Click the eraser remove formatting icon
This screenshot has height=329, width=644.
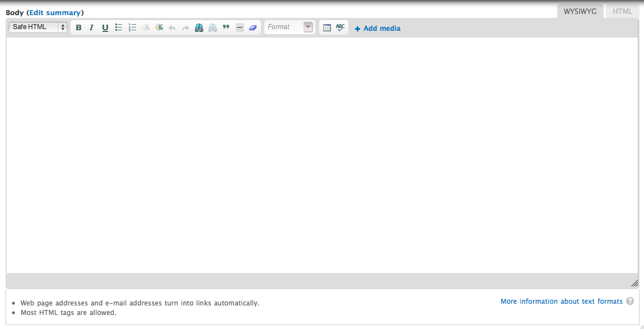click(x=253, y=27)
